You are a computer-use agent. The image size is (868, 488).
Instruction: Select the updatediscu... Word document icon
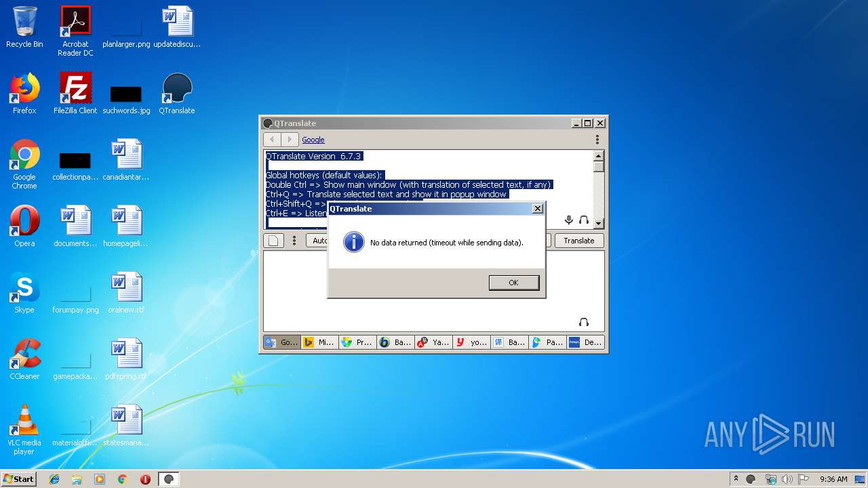pos(177,27)
